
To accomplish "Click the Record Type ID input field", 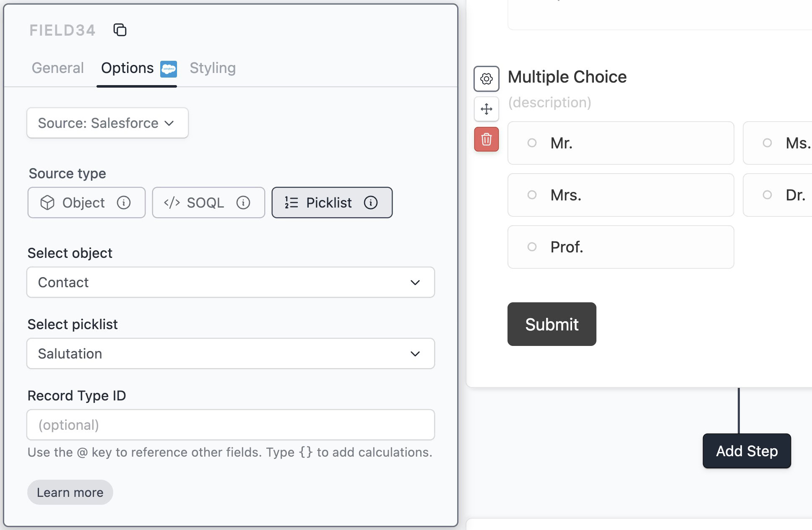I will tap(231, 425).
